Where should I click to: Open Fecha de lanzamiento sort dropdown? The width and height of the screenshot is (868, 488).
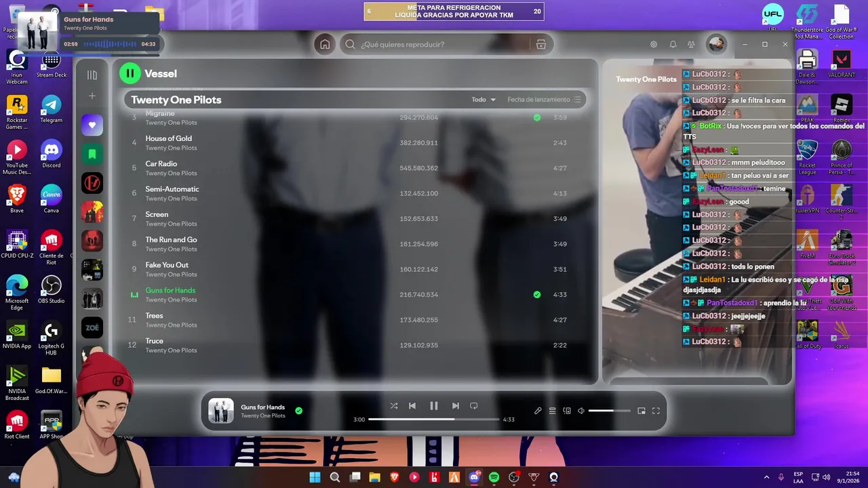click(x=545, y=100)
